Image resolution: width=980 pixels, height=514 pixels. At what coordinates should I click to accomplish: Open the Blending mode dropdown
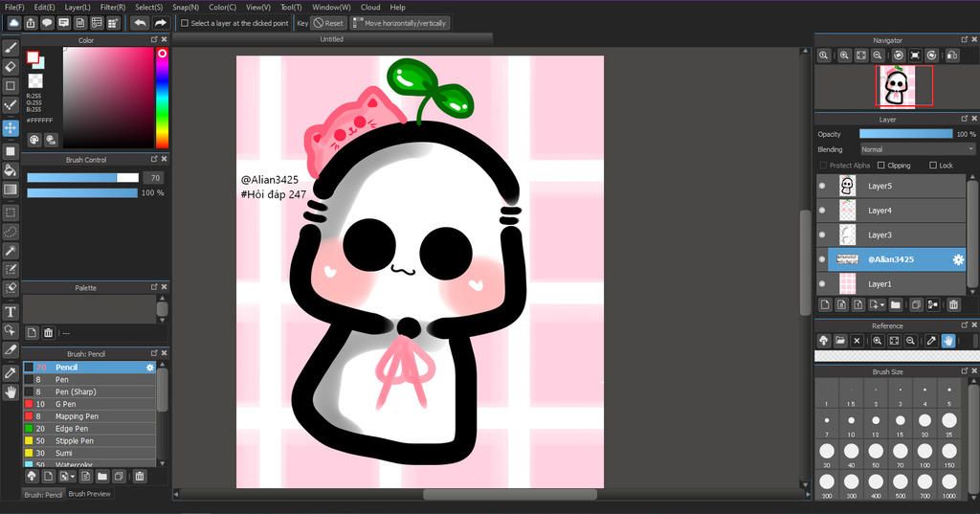tap(918, 149)
